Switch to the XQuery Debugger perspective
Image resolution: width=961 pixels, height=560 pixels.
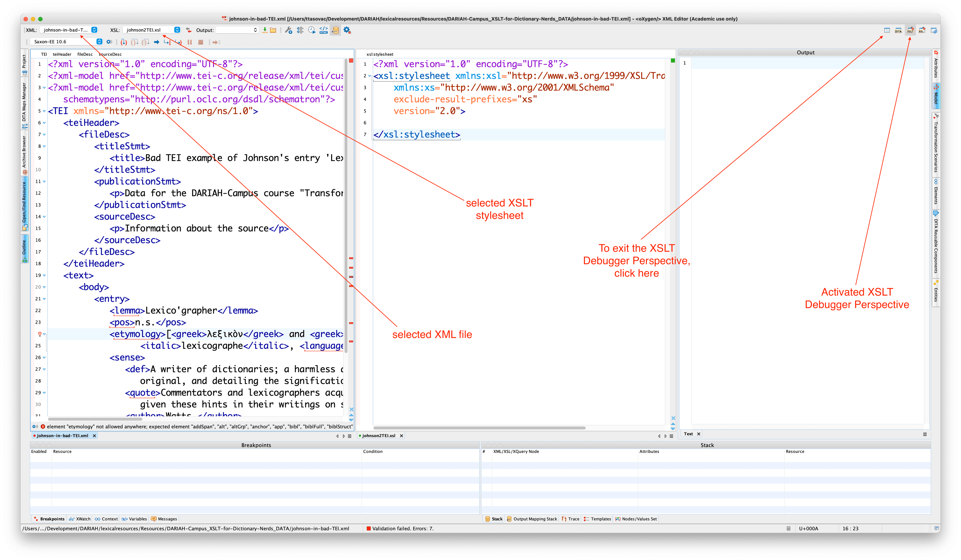coord(922,30)
